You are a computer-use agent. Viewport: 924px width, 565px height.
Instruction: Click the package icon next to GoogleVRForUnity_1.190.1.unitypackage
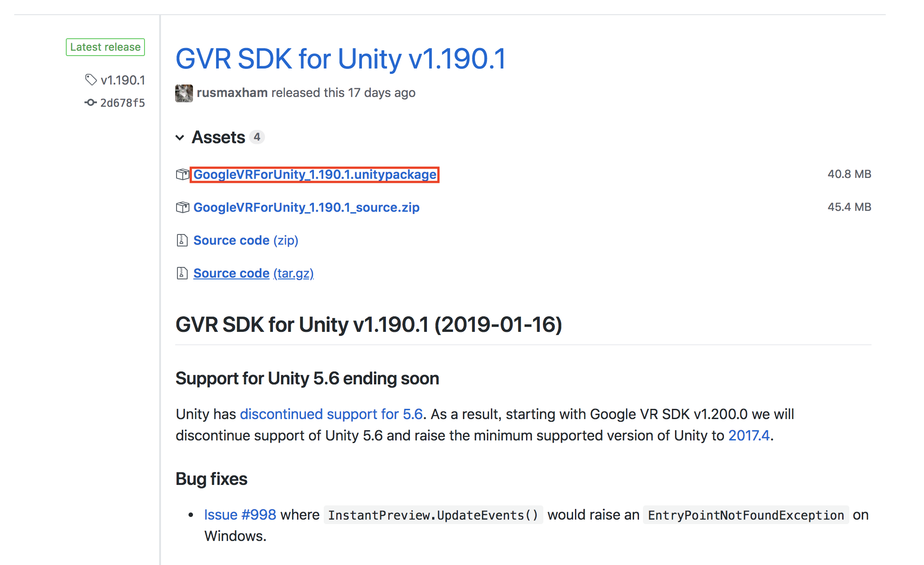tap(182, 174)
